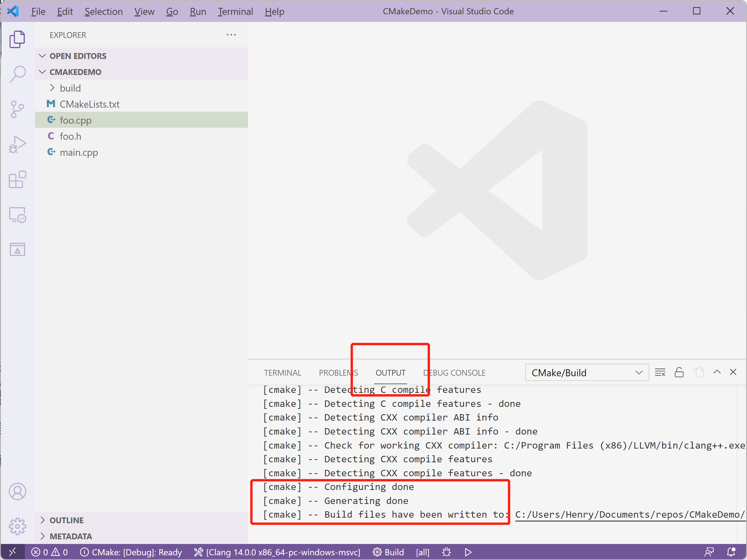Expand the Metadata section
Viewport: 747px width, 560px height.
(142, 536)
